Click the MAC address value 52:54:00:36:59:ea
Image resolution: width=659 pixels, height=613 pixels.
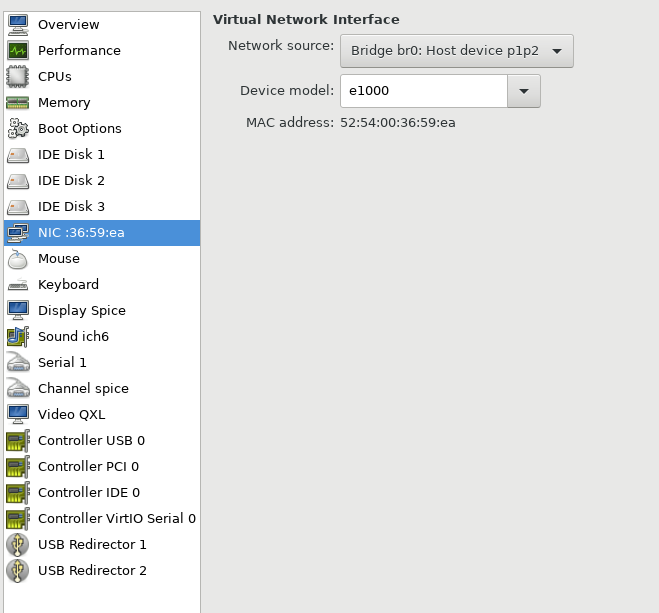pos(398,123)
